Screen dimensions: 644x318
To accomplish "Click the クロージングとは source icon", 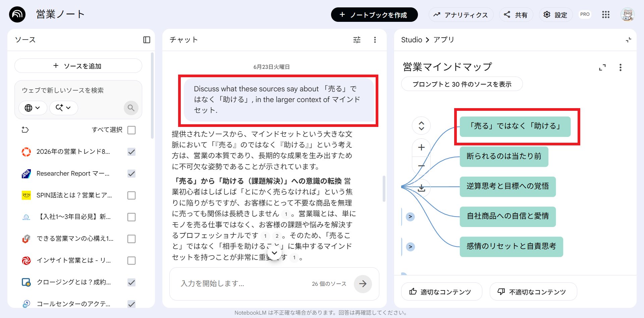I will click(x=26, y=282).
